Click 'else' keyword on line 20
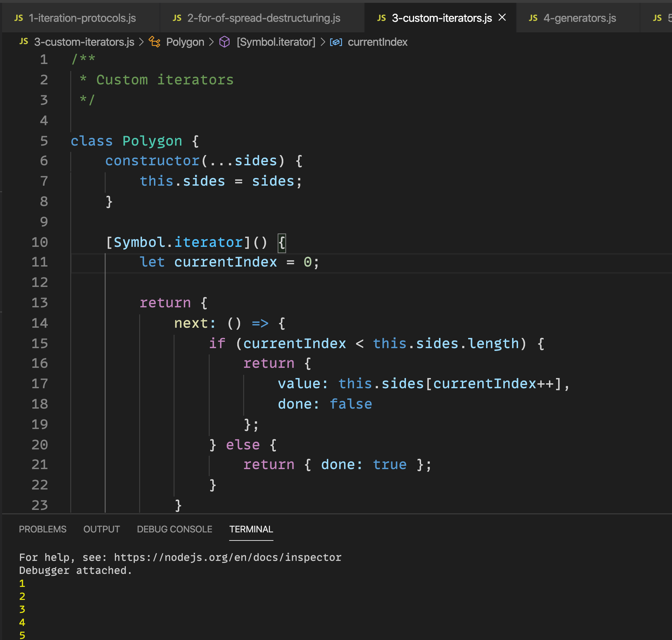The height and width of the screenshot is (640, 672). [243, 445]
